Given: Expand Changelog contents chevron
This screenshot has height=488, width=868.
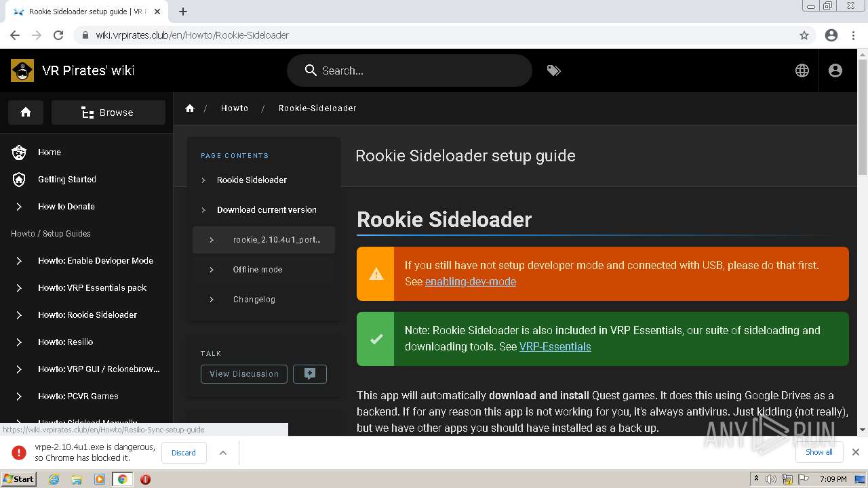Looking at the screenshot, I should (x=212, y=300).
